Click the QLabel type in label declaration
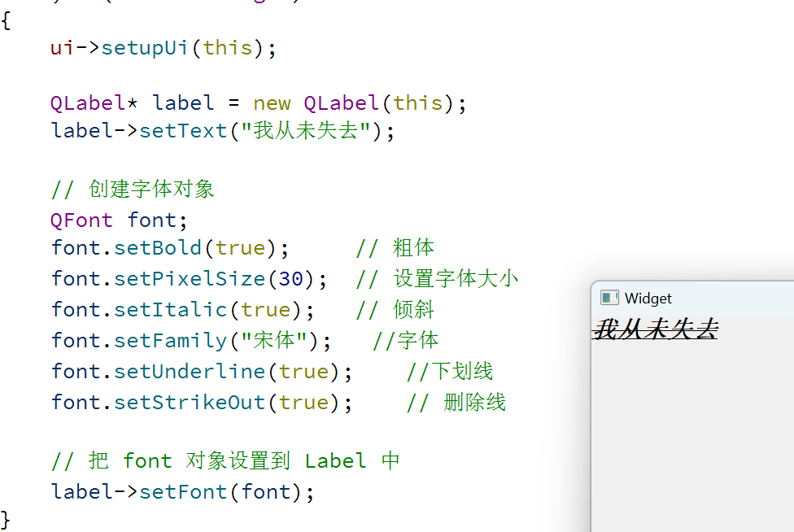 coord(87,103)
